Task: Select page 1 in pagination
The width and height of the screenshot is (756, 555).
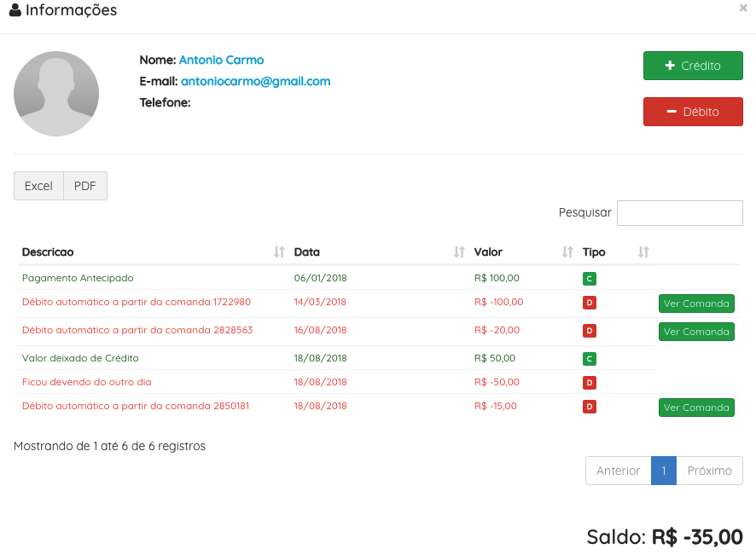Action: (664, 471)
